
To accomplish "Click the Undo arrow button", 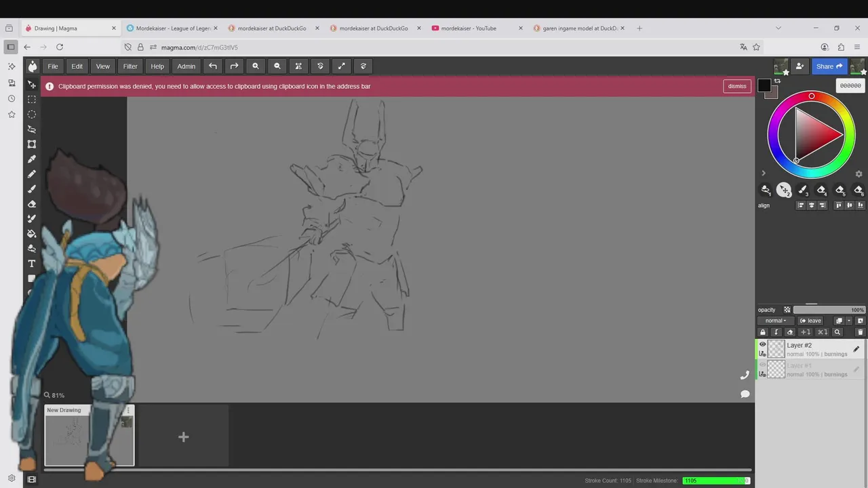I will [x=213, y=66].
